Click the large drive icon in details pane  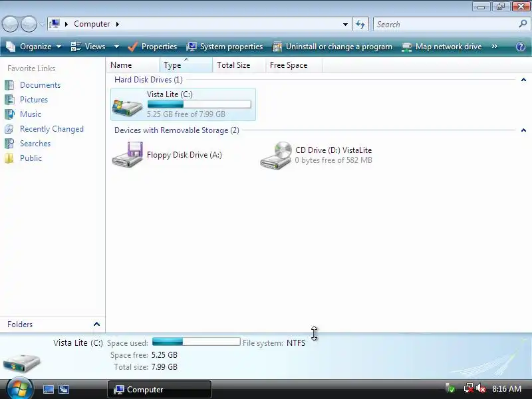[22, 362]
